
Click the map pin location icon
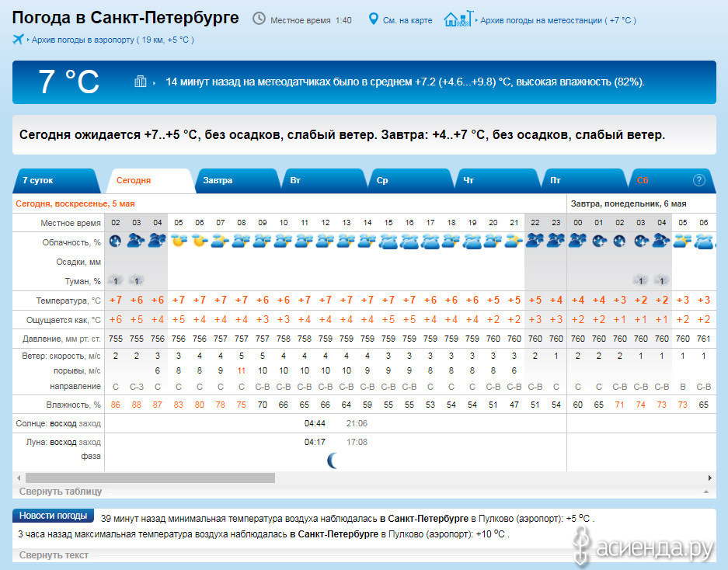point(373,19)
